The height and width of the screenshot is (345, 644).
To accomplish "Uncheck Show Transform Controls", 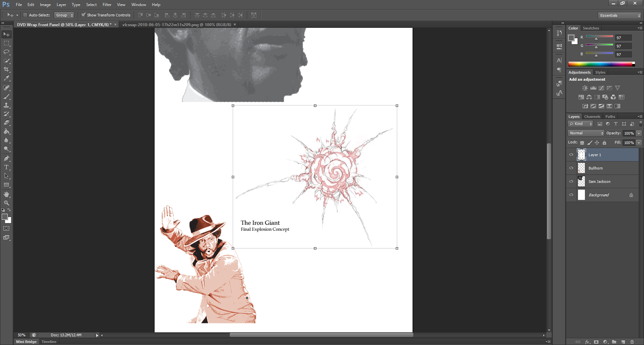I will pos(83,15).
